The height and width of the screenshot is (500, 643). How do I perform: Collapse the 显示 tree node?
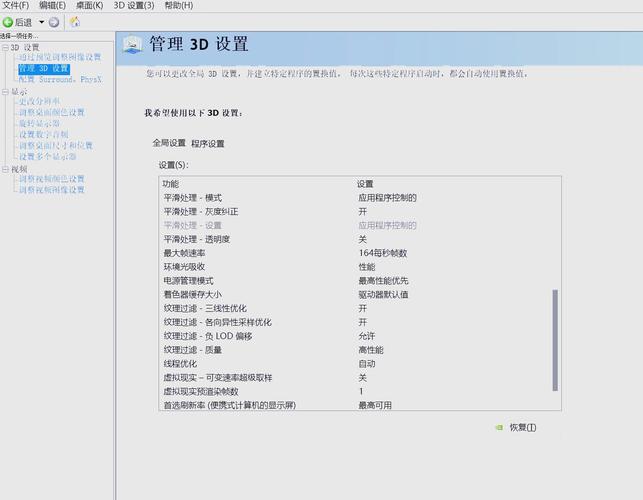pos(5,92)
